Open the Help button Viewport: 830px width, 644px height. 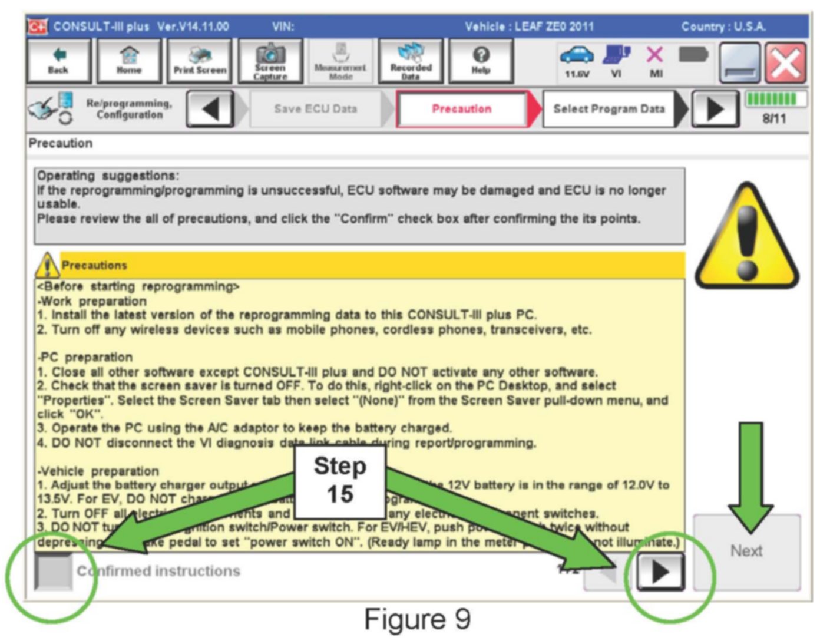(x=481, y=61)
